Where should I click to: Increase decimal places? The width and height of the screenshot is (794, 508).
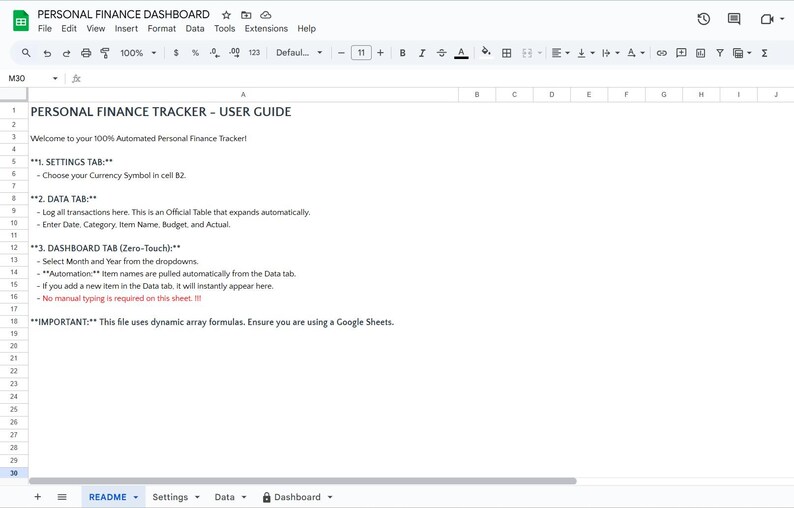(234, 53)
